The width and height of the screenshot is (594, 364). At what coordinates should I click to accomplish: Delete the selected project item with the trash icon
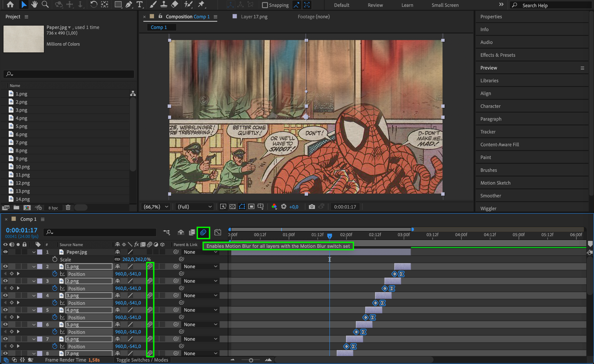68,208
